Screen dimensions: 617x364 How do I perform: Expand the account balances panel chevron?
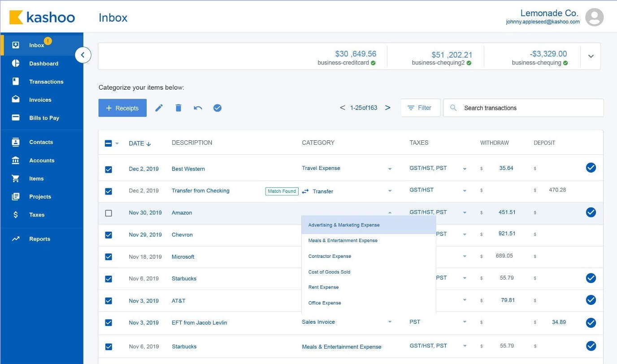591,56
